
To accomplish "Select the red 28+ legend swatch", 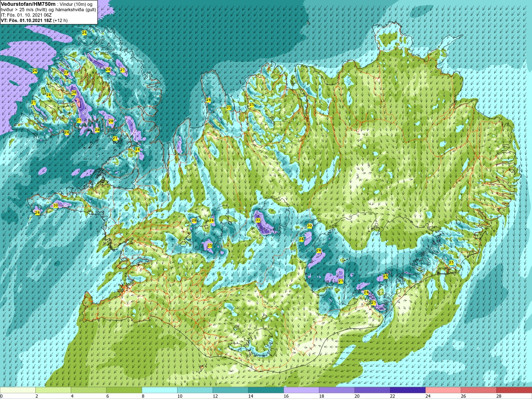I will tap(514, 390).
